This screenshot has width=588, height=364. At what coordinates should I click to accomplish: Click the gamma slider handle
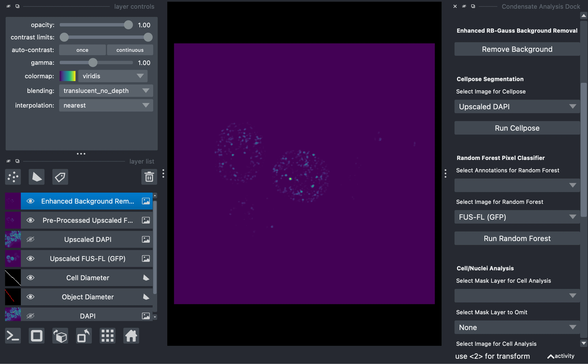coord(93,63)
